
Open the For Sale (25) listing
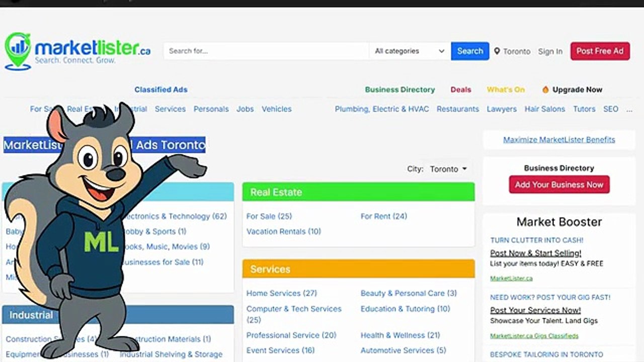coord(269,216)
